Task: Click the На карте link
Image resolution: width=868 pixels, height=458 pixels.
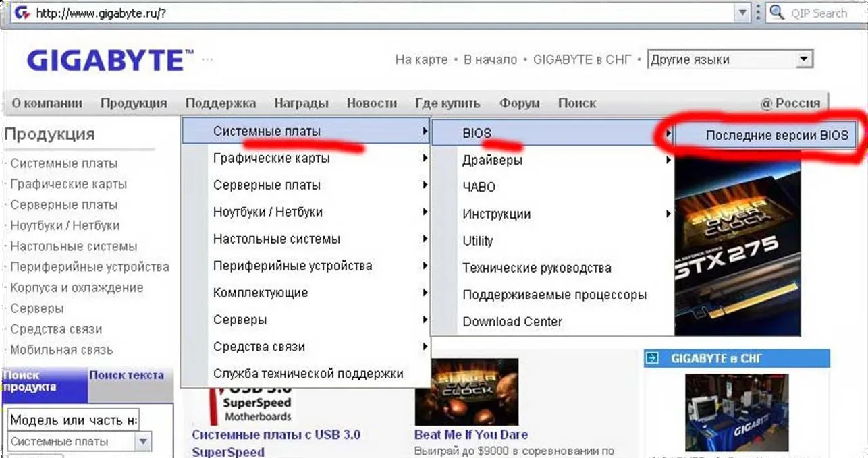Action: tap(421, 60)
